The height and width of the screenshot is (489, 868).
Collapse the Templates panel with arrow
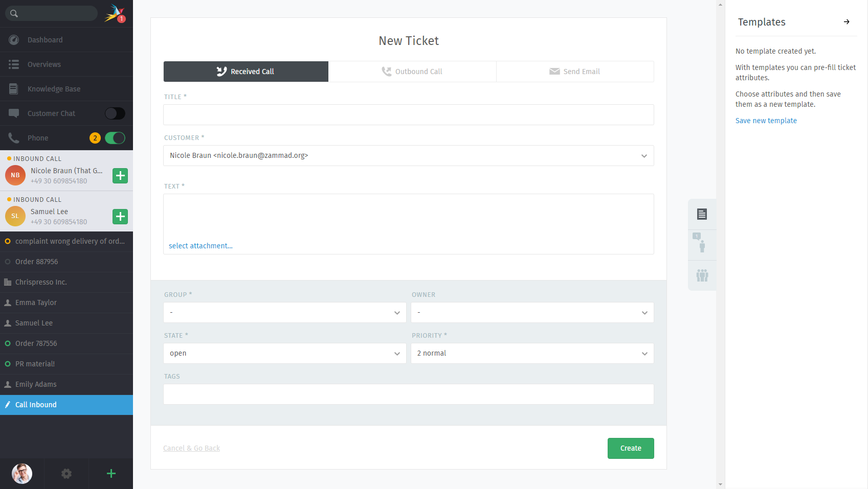[x=847, y=22]
